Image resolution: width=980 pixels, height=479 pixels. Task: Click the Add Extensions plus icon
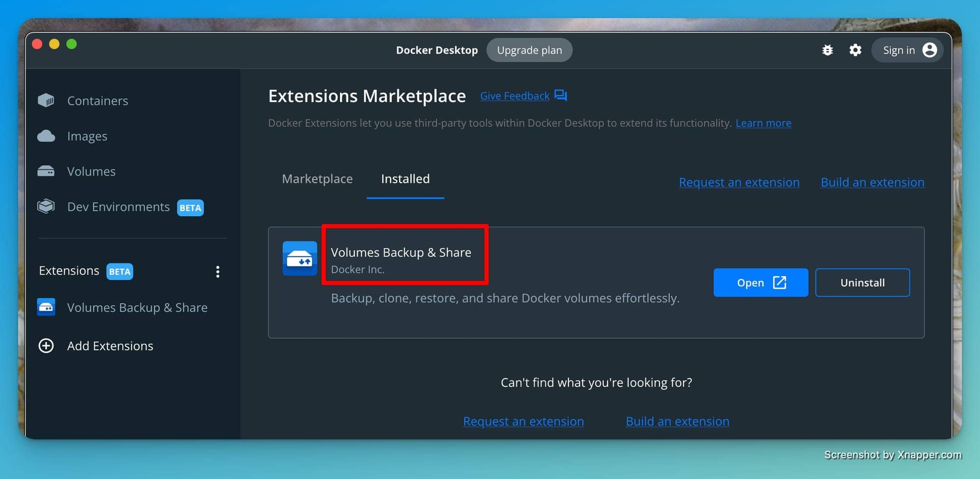pos(46,346)
